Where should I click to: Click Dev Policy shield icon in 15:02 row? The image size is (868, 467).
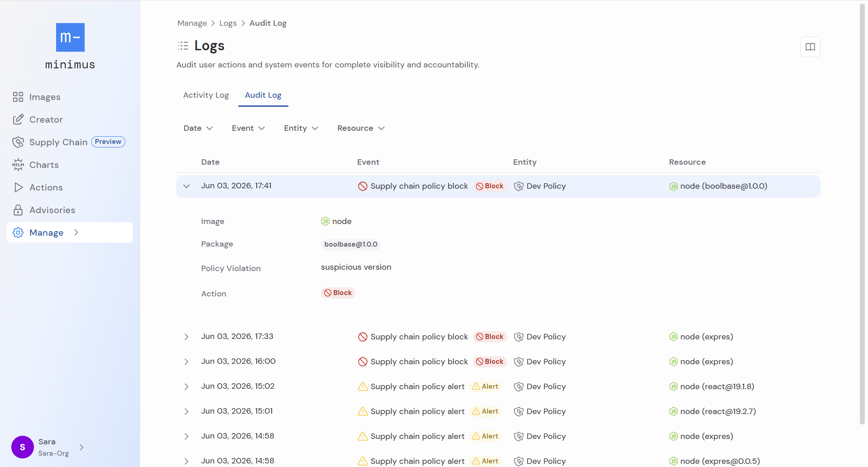[x=519, y=386]
